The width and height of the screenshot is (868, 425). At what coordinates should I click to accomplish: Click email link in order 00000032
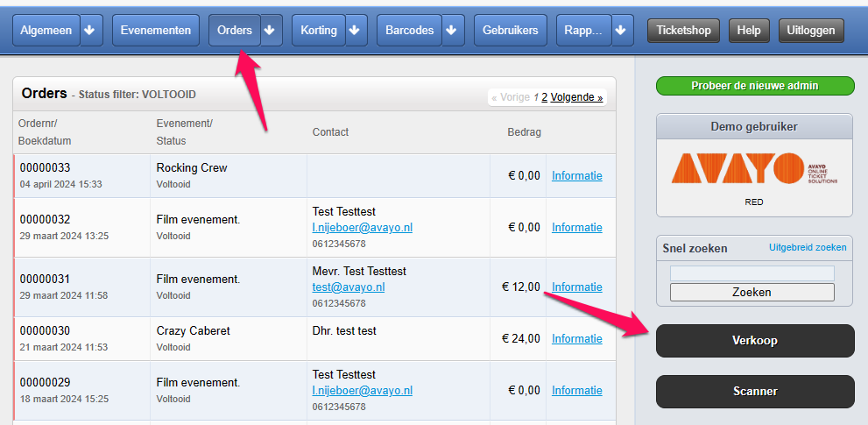362,228
